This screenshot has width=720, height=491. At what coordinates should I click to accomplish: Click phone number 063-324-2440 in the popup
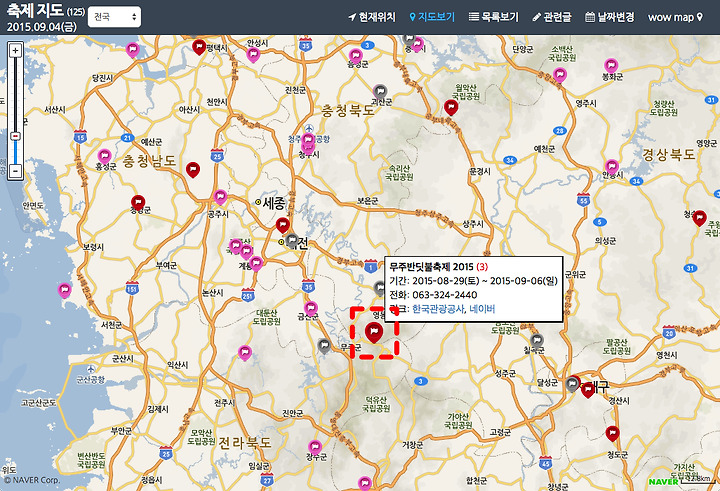pos(444,294)
